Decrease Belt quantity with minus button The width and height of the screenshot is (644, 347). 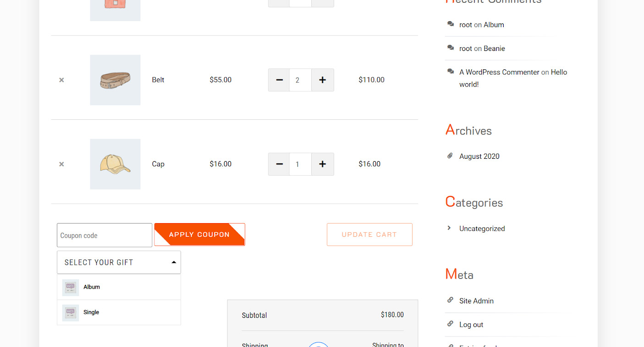click(x=279, y=80)
